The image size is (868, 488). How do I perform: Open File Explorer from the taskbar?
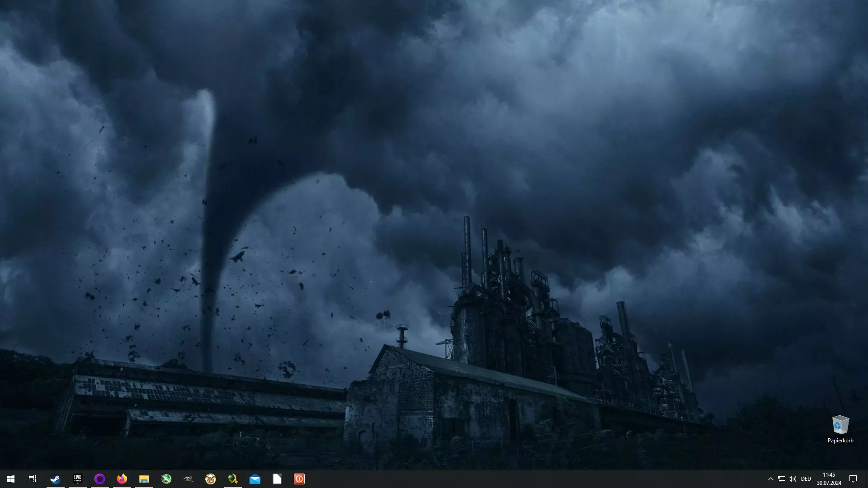[x=144, y=479]
